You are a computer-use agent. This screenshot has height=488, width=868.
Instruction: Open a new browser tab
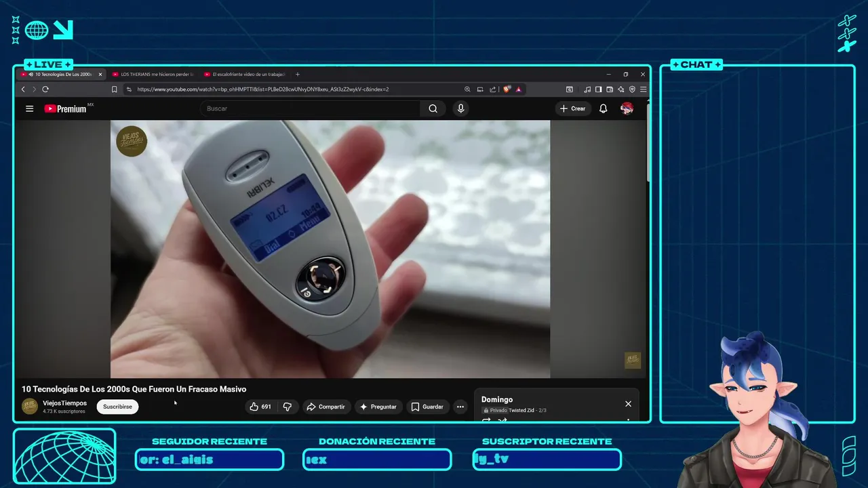297,75
